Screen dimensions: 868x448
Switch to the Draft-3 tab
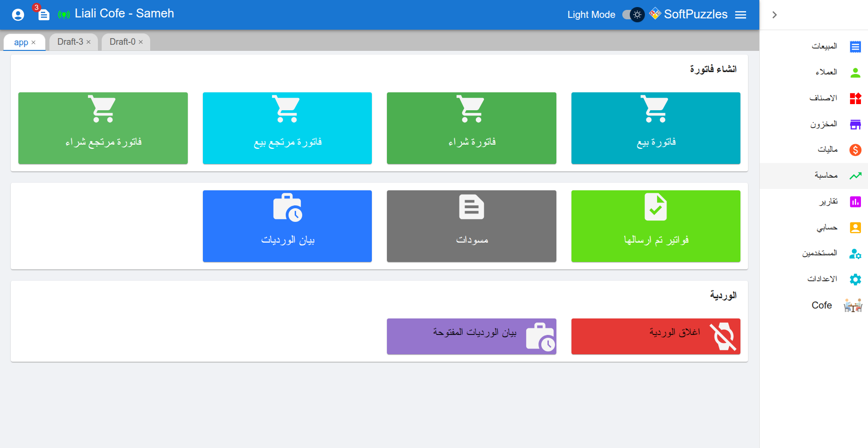tap(70, 42)
